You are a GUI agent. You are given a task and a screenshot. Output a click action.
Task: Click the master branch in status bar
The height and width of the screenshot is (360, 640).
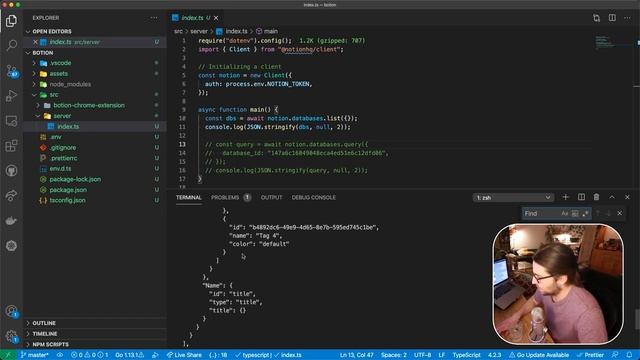tap(34, 355)
